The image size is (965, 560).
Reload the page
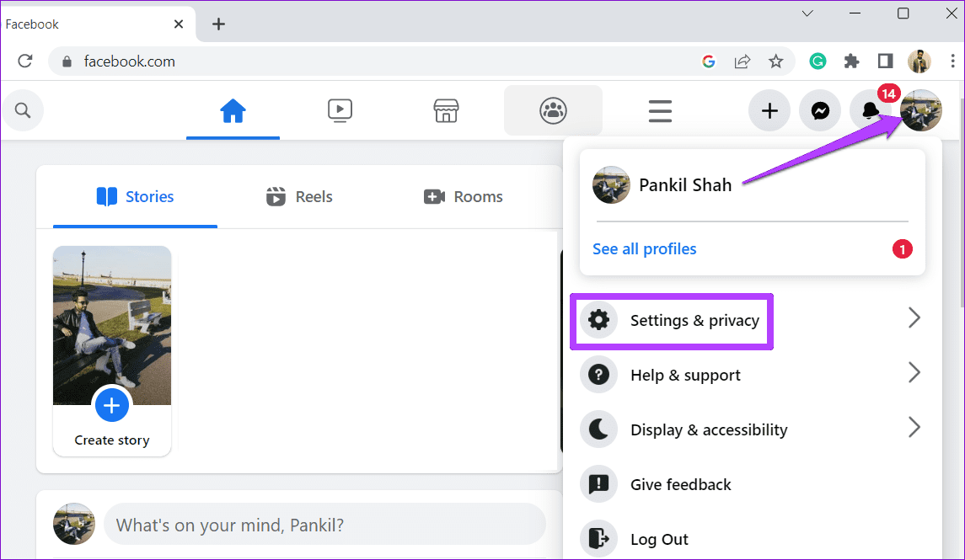[x=24, y=61]
